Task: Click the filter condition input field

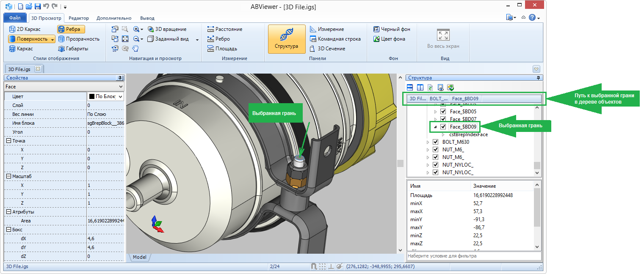Action: tap(473, 256)
